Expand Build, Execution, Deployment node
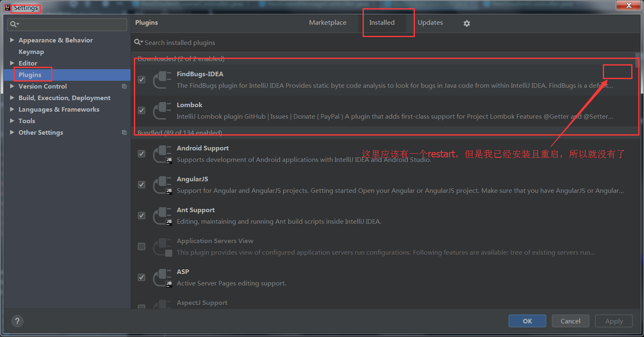The height and width of the screenshot is (337, 644). coord(12,98)
